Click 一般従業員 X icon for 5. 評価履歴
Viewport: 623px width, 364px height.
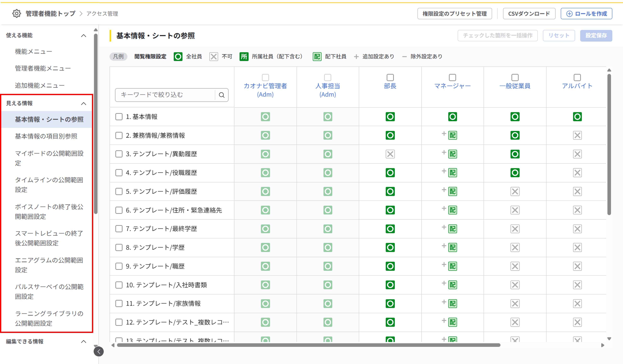point(515,191)
